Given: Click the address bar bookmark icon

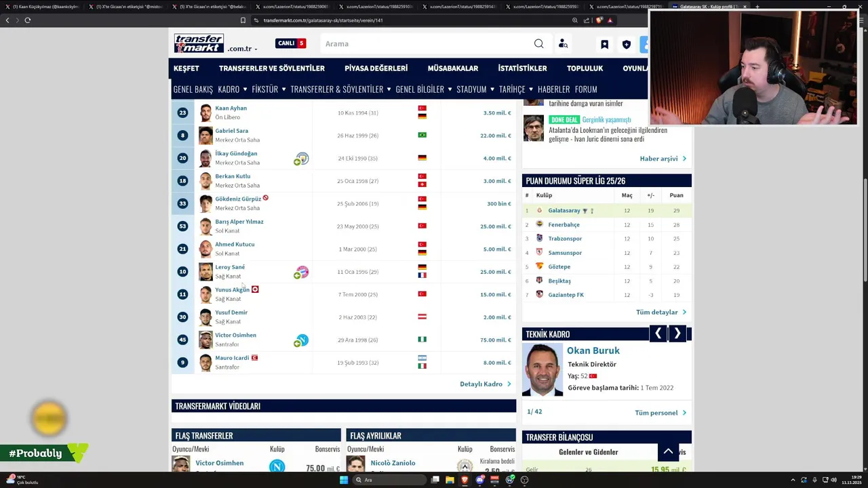Looking at the screenshot, I should [243, 20].
